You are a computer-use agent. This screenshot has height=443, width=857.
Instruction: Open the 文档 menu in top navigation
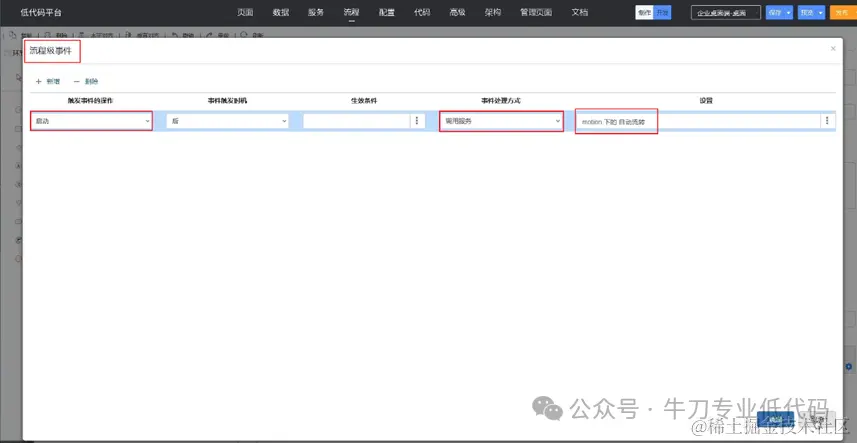coord(580,12)
